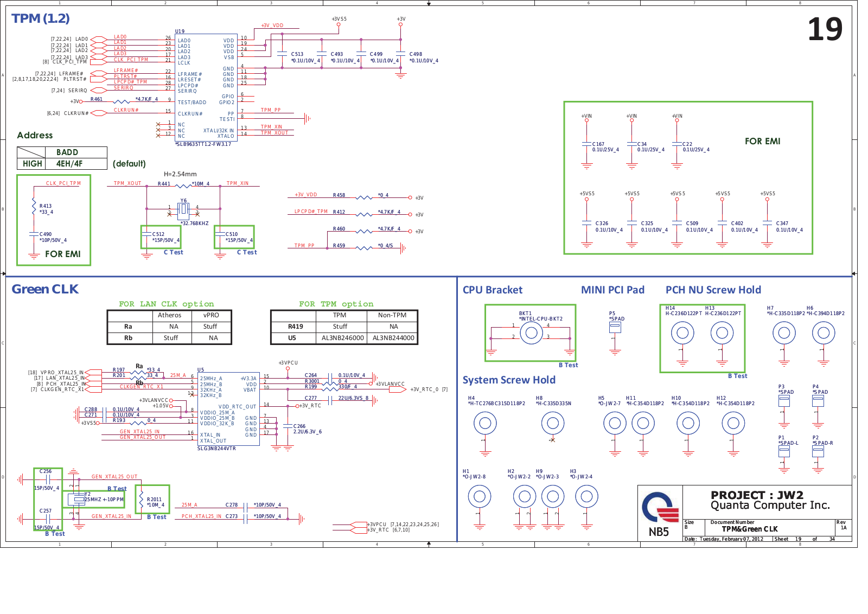Select screw hole H2 symbol

point(525,496)
